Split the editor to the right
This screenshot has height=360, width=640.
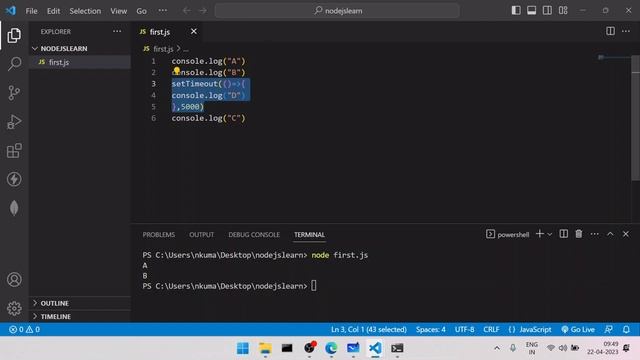coord(610,31)
